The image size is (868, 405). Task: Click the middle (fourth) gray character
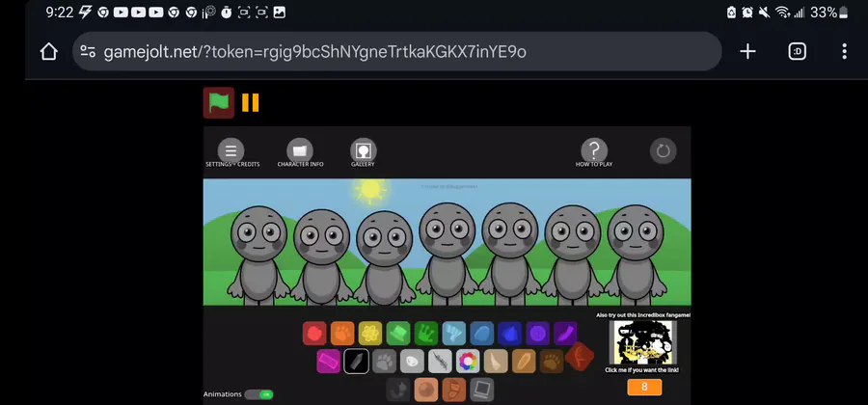448,254
